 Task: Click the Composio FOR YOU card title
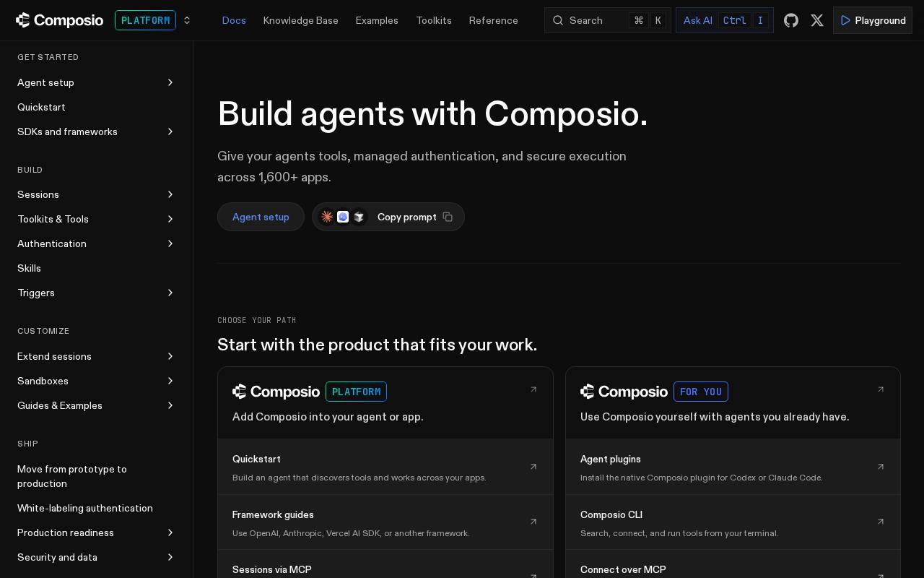[654, 392]
